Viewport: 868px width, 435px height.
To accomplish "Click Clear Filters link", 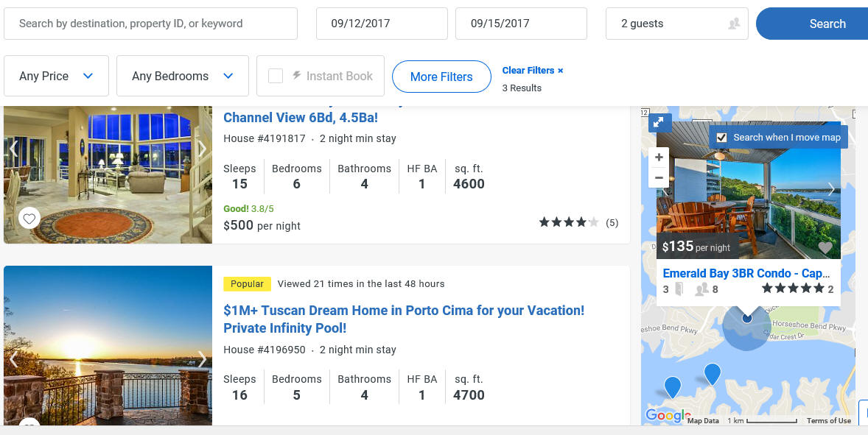I will point(532,71).
